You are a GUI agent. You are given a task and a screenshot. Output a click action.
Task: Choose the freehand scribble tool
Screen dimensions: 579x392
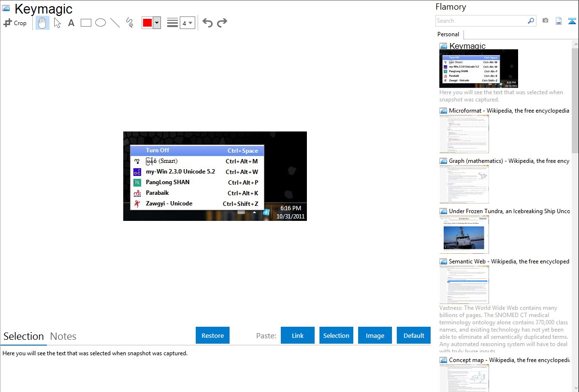click(x=130, y=23)
